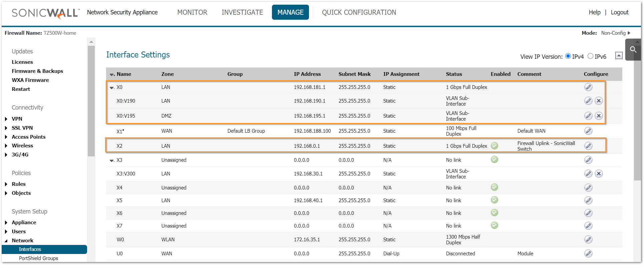Toggle the X2 interface enabled checkmark

pos(495,146)
